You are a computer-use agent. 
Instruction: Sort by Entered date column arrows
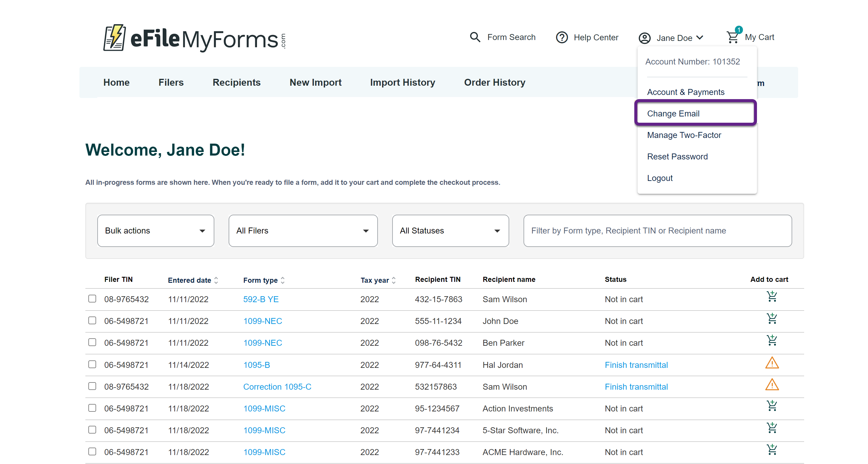pyautogui.click(x=216, y=280)
